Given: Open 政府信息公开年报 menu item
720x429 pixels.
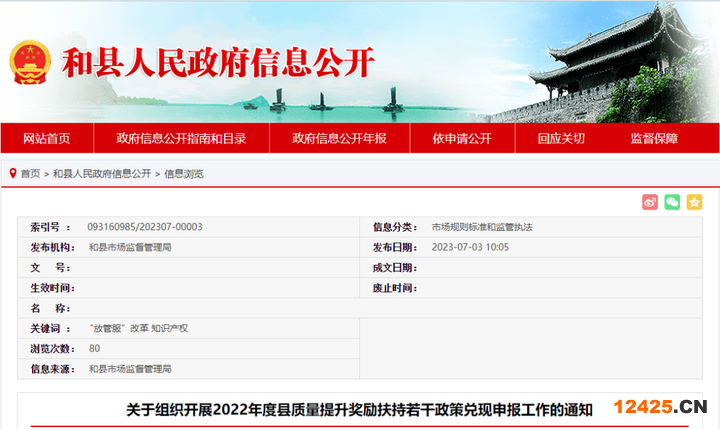Looking at the screenshot, I should (339, 138).
